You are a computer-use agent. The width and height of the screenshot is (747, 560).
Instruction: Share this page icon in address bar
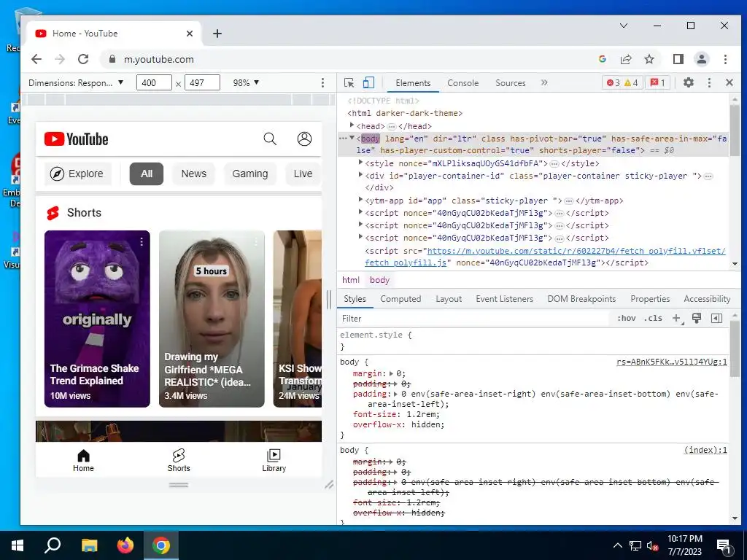pyautogui.click(x=626, y=59)
